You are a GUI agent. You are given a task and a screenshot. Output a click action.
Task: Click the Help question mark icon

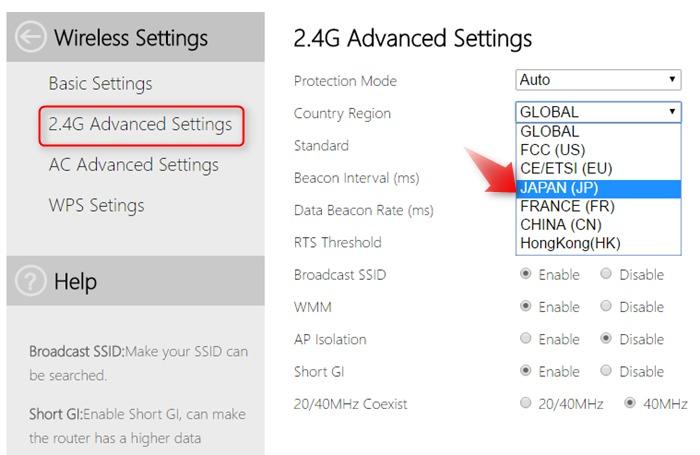pyautogui.click(x=30, y=281)
